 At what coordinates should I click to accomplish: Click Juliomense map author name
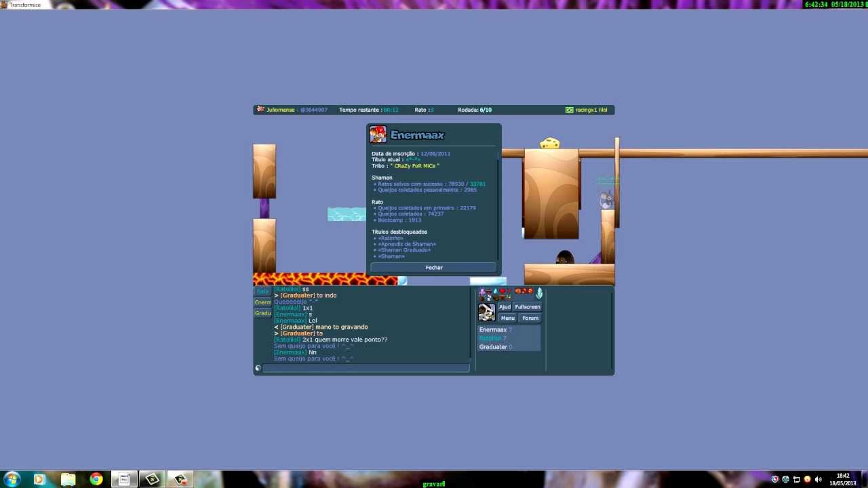click(x=280, y=110)
